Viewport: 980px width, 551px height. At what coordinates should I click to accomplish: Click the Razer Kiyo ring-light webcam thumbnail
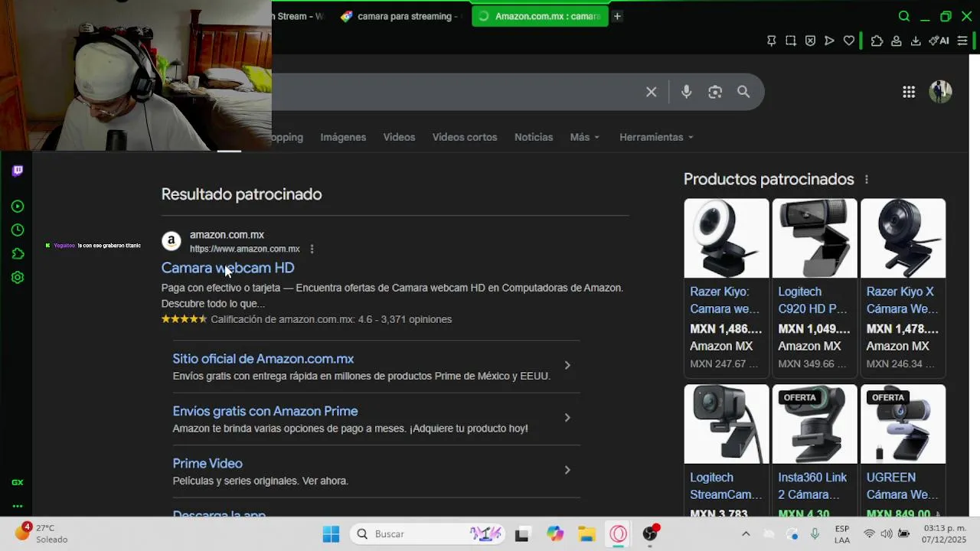pos(727,238)
